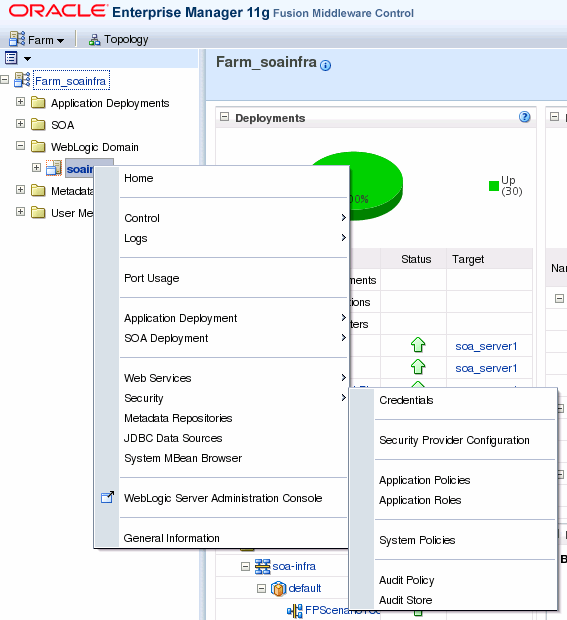Select the SOA folder in tree

(x=62, y=125)
